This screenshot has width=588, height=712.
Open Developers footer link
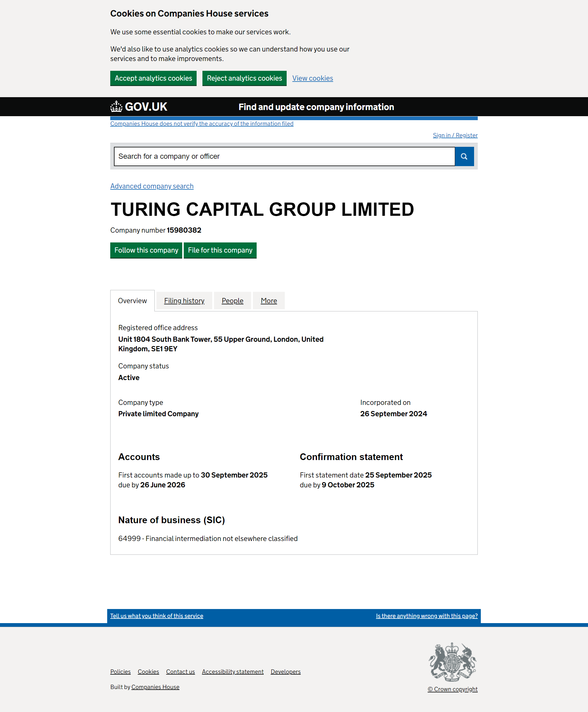[285, 672]
